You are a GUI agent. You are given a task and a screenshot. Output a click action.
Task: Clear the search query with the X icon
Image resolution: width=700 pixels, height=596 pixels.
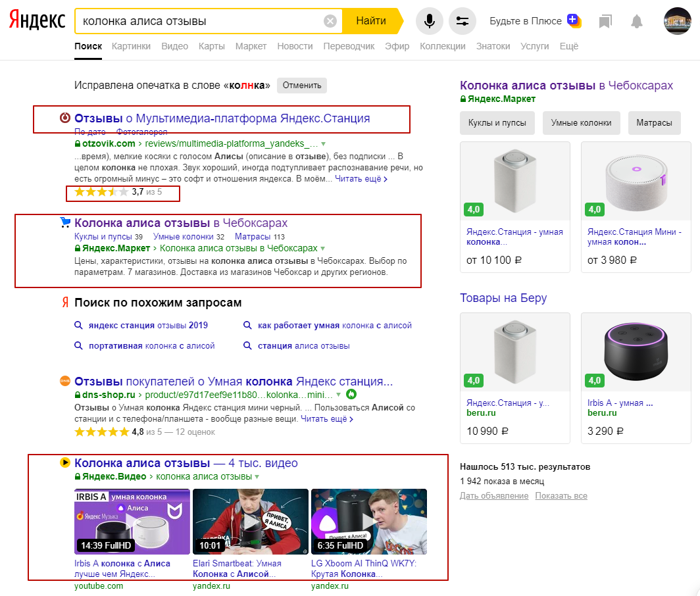tap(330, 20)
